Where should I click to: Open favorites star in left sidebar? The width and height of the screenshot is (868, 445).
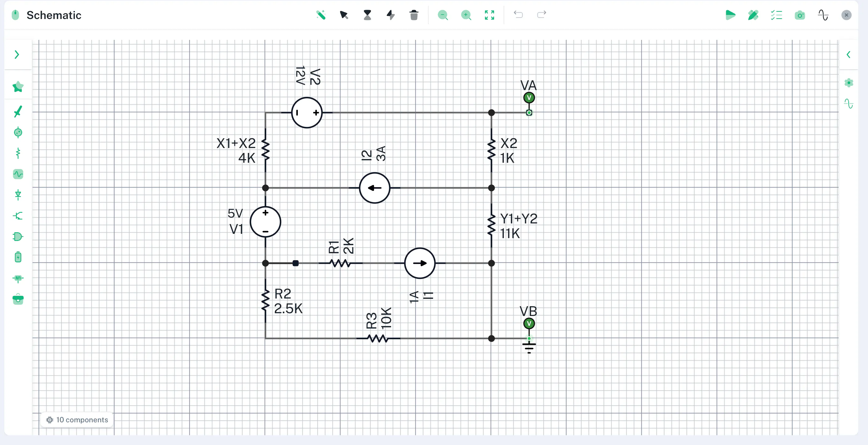click(x=18, y=87)
